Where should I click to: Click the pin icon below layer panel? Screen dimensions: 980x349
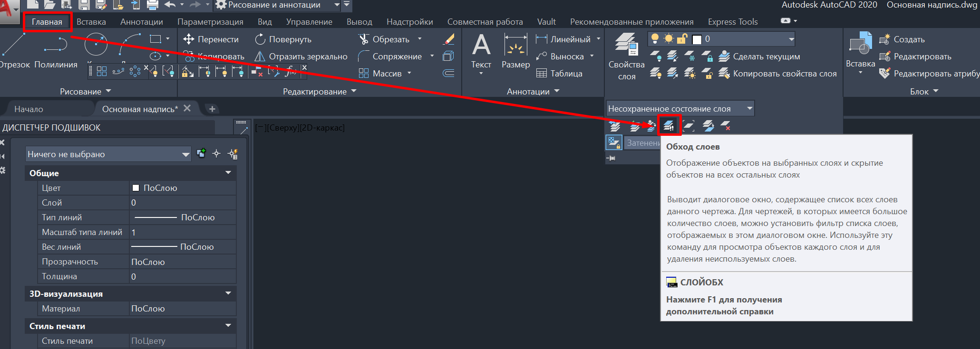611,158
